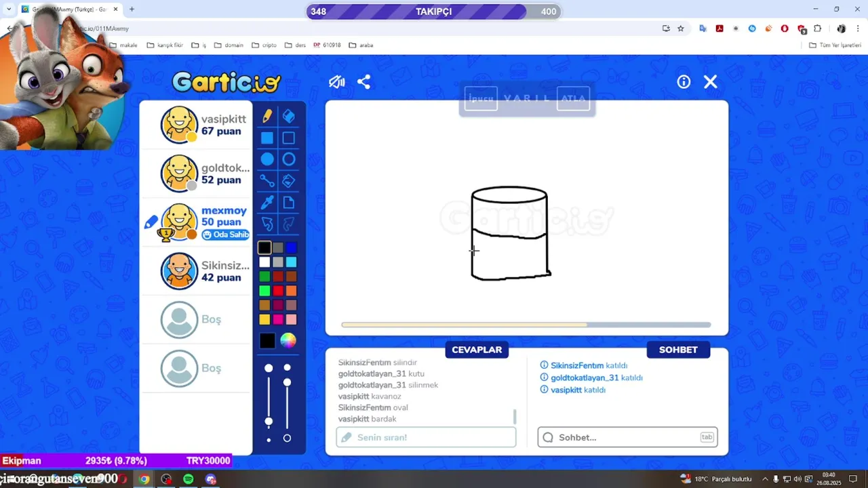Open the cripto bookmark folder
Screen dimensions: 868x488
coord(264,45)
